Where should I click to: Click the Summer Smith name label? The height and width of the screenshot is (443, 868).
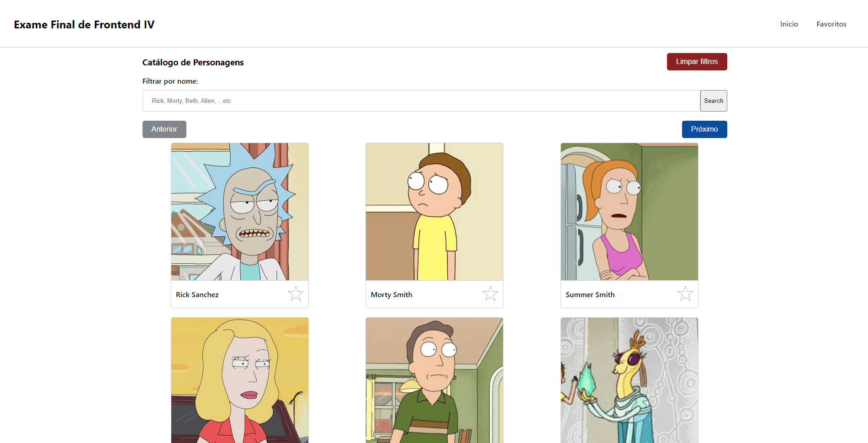click(x=590, y=295)
